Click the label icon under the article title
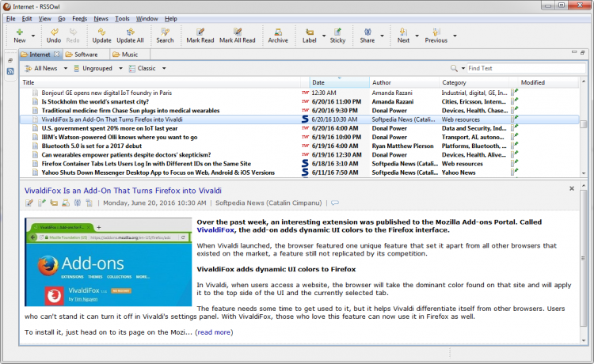The image size is (594, 364). (54, 203)
